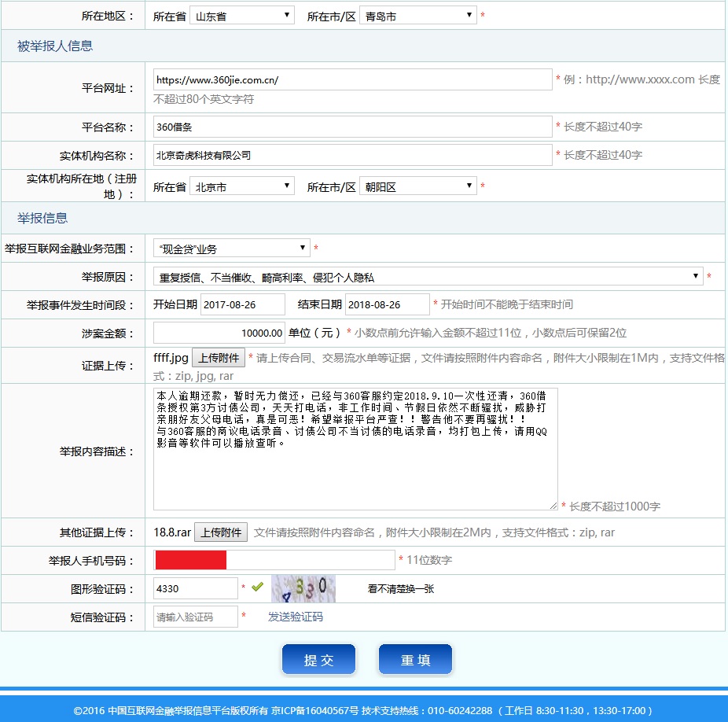Viewport: 728px width, 722px height.
Task: Click 上传附件 button for 证据上传
Action: coord(219,358)
